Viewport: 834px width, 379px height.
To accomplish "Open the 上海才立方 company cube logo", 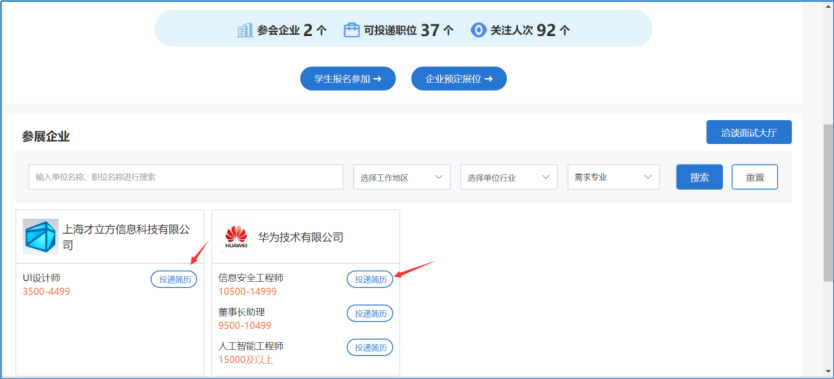I will click(41, 237).
